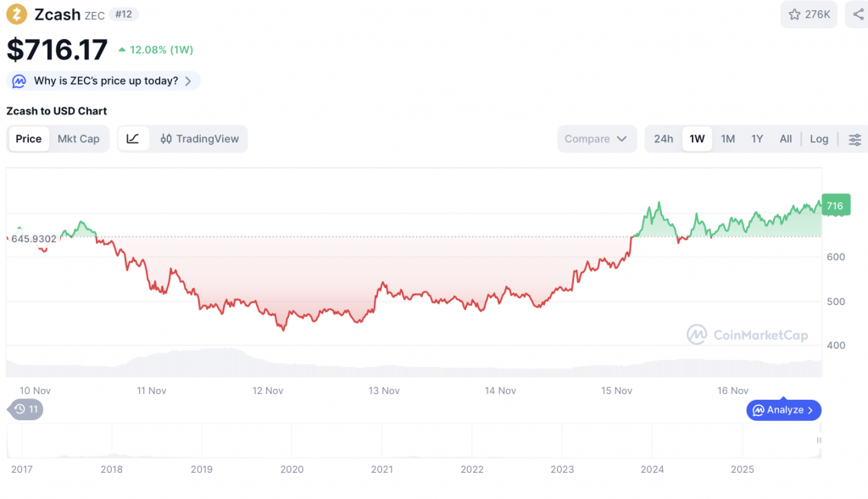Viewport: 868px width, 499px height.
Task: Open chart settings sliders icon
Action: click(x=854, y=139)
